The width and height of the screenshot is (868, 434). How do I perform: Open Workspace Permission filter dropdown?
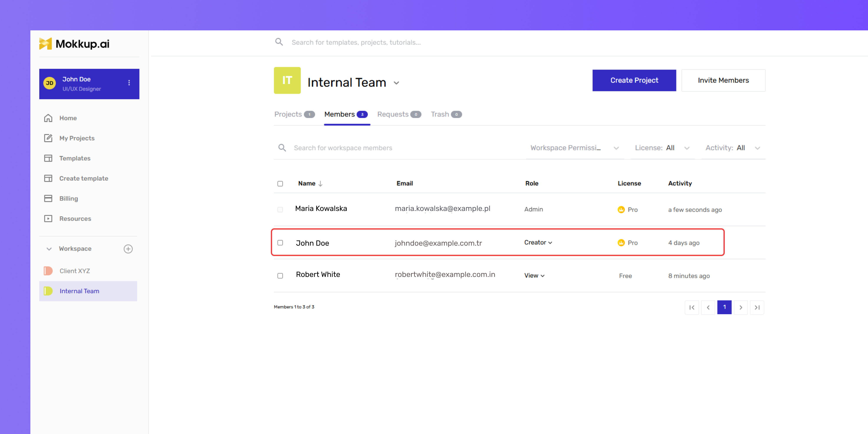point(575,148)
